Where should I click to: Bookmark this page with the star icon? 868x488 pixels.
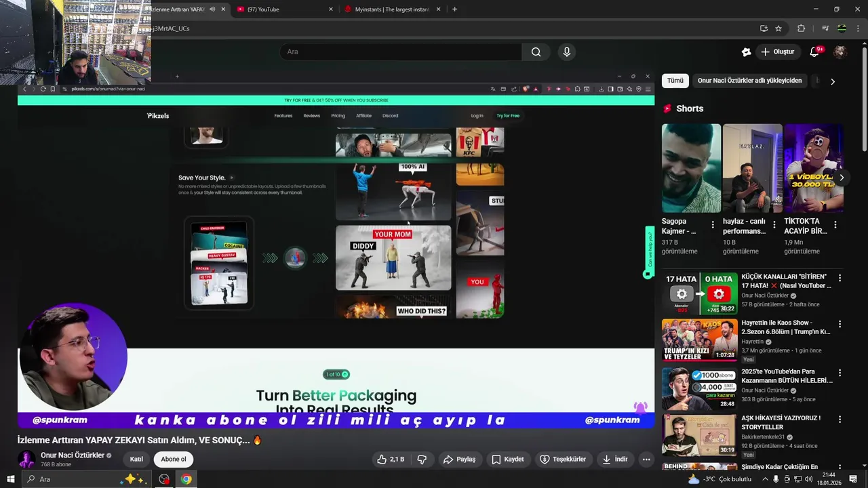(x=778, y=28)
